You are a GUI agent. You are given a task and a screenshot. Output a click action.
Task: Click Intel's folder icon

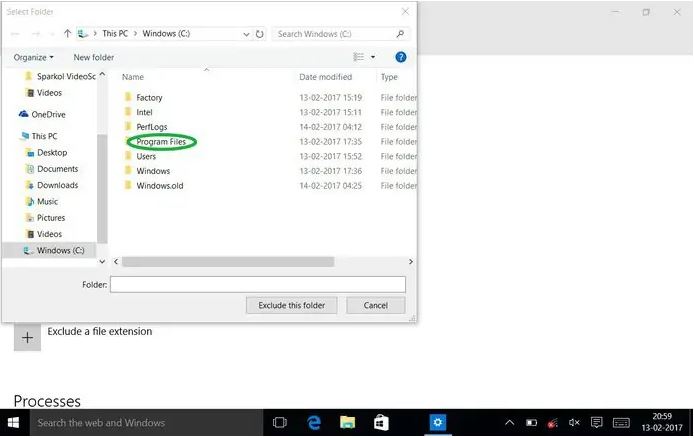pos(128,112)
